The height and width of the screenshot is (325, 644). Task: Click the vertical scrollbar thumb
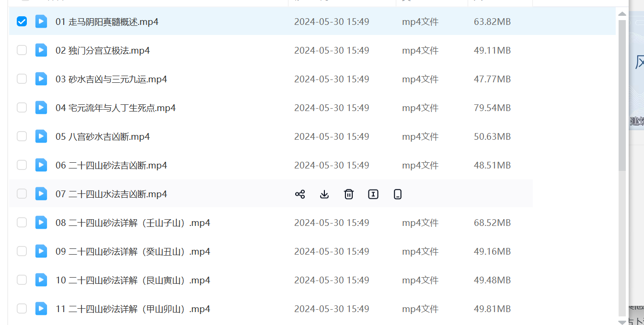point(622,96)
